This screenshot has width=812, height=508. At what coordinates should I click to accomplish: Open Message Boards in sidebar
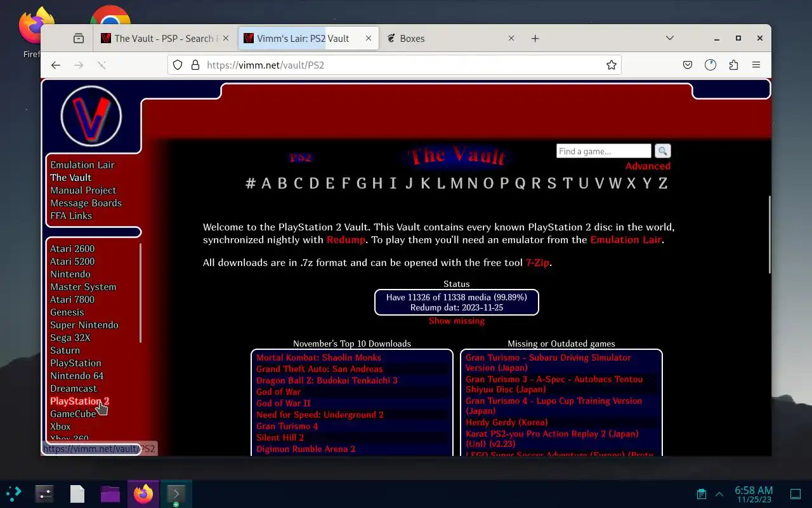86,203
